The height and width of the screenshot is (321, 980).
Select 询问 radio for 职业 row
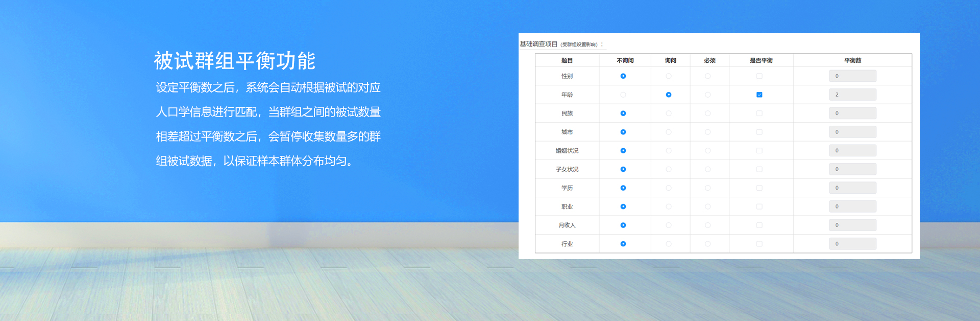[669, 207]
